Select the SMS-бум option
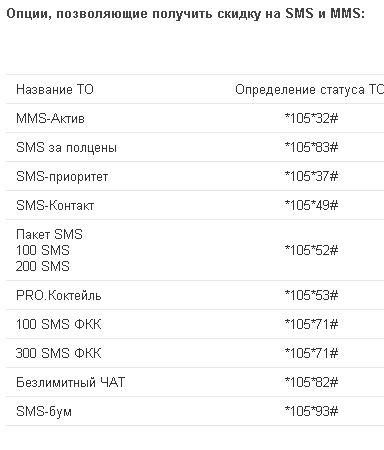 point(44,411)
